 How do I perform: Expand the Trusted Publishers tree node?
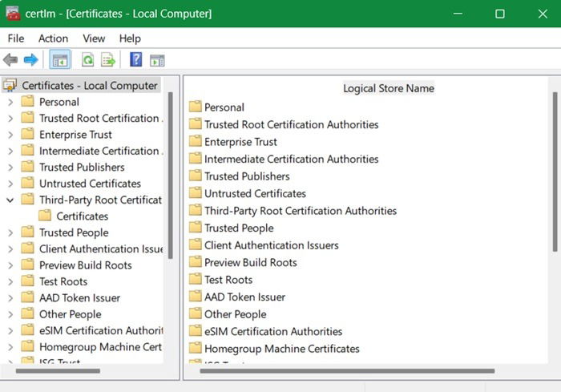tap(10, 168)
